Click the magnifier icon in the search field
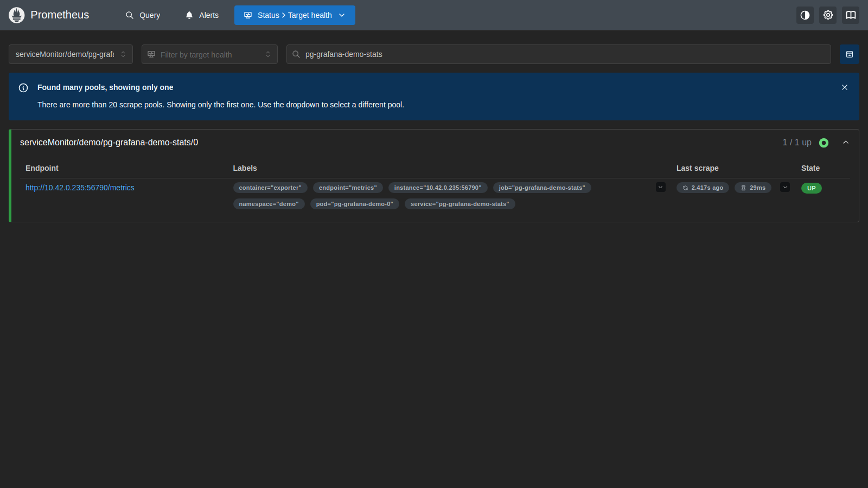The image size is (868, 488). [296, 54]
